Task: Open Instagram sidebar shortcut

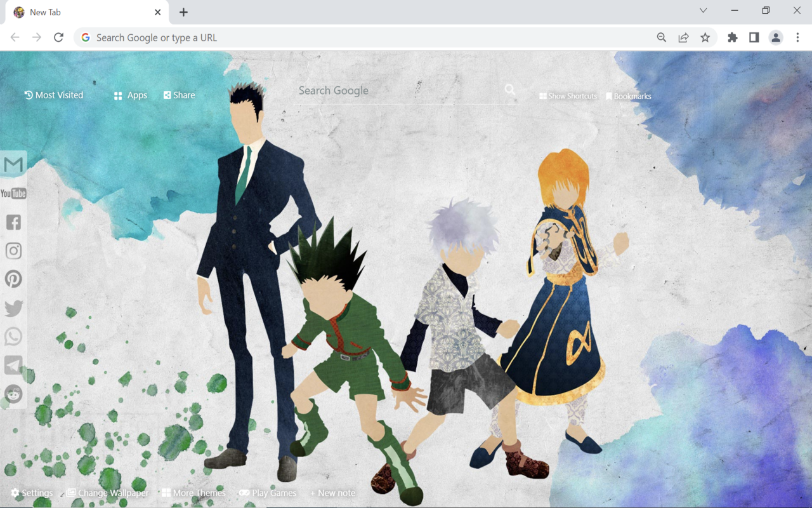Action: pyautogui.click(x=13, y=251)
